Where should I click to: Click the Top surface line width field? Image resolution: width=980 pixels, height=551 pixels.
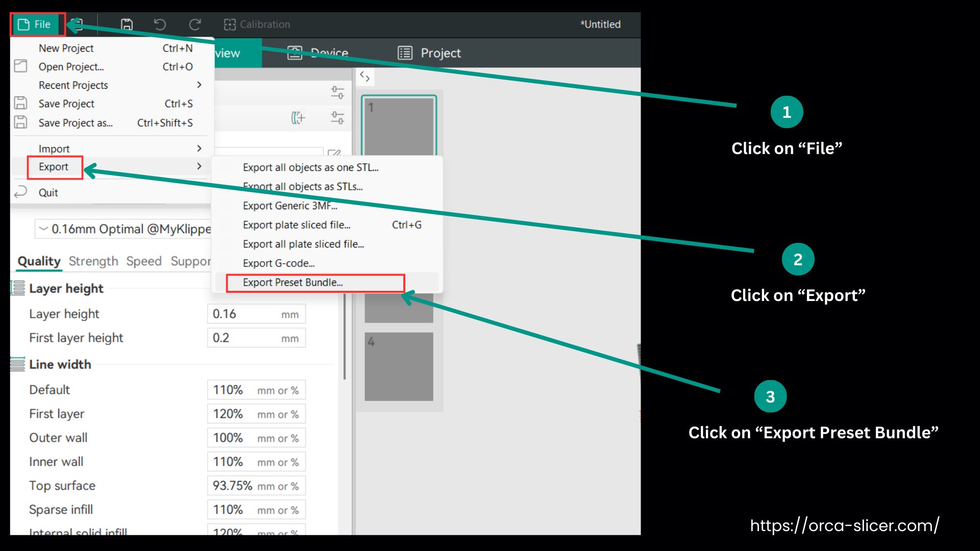[256, 486]
